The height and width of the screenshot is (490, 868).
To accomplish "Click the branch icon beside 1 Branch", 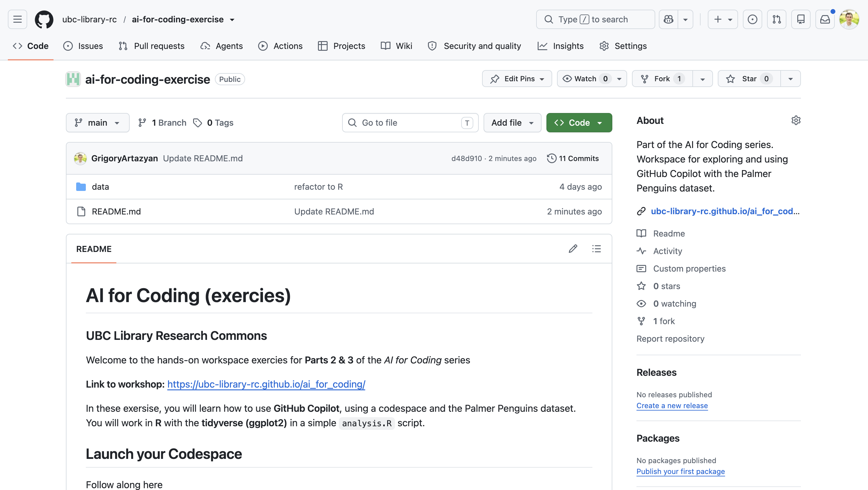I will pos(142,123).
